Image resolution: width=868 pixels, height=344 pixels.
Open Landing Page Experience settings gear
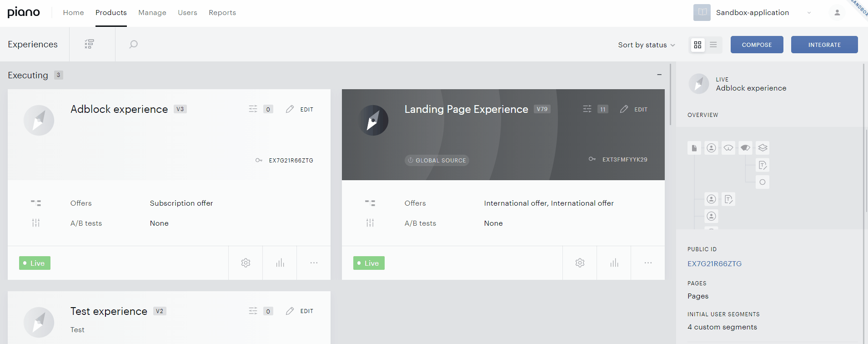[x=580, y=263]
